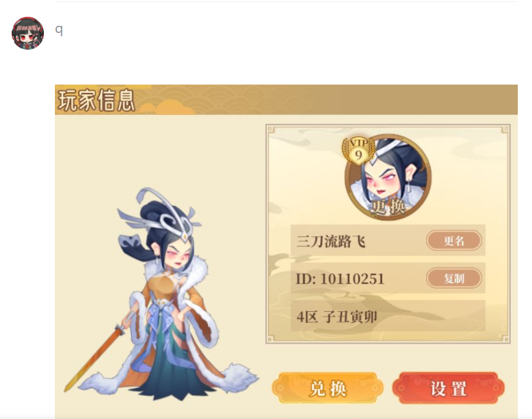Open the red 设置 settings button
The height and width of the screenshot is (419, 532).
449,388
